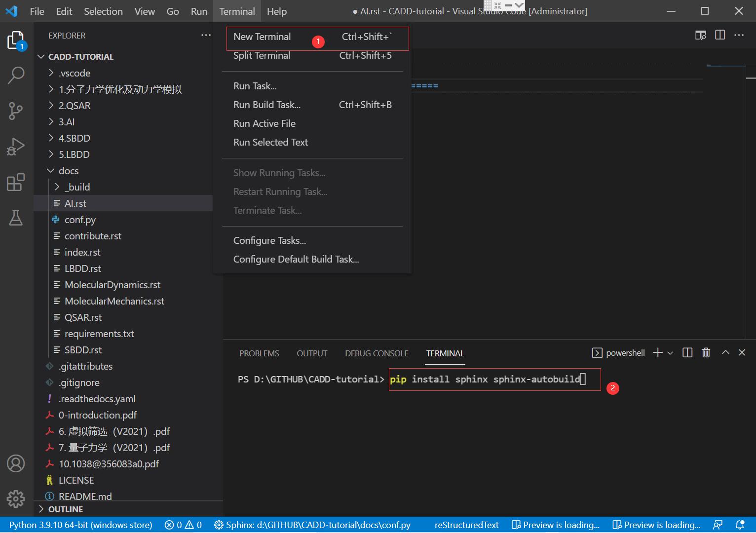Open the Testing flask view
The image size is (756, 533).
(x=16, y=218)
